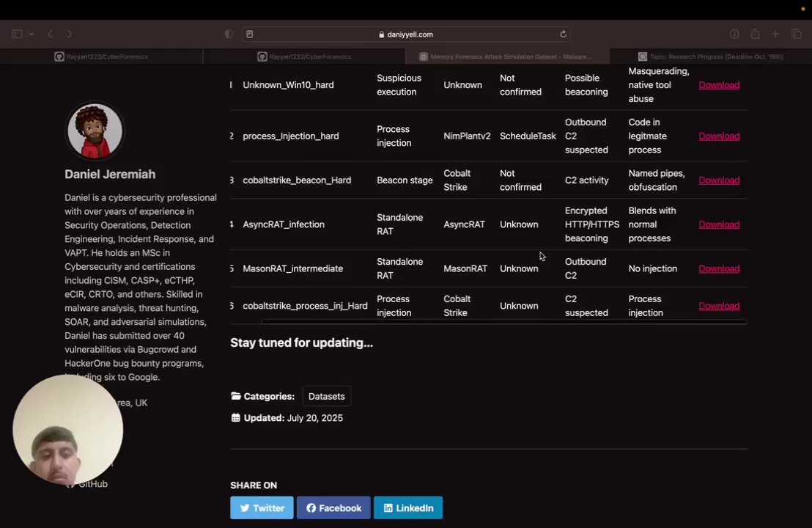
Task: Select the 'Beacon stage' cell
Action: pos(405,180)
